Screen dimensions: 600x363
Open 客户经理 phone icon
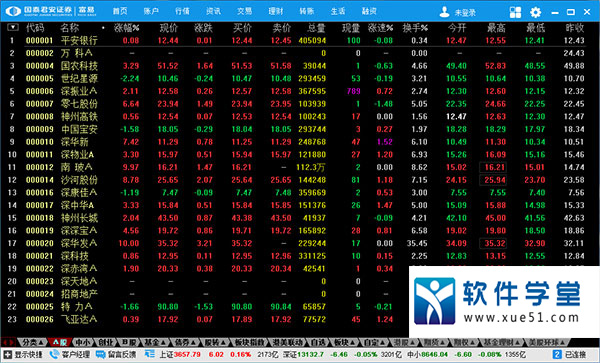(54, 355)
